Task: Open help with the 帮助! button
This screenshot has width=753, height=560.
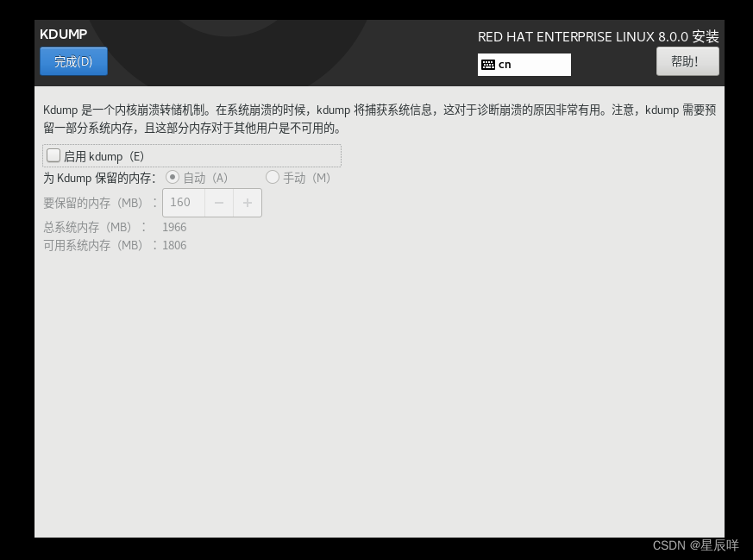Action: click(687, 61)
